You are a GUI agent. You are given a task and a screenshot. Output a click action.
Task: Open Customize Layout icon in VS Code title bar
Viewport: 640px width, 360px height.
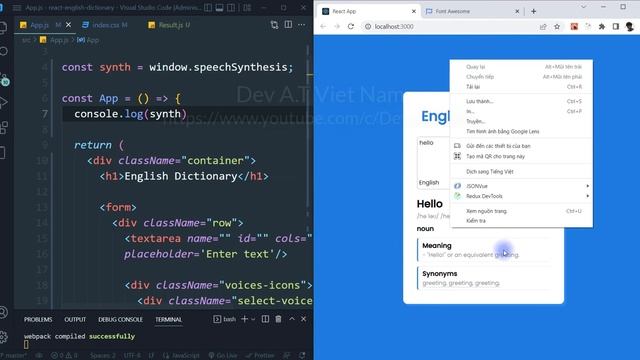point(247,8)
